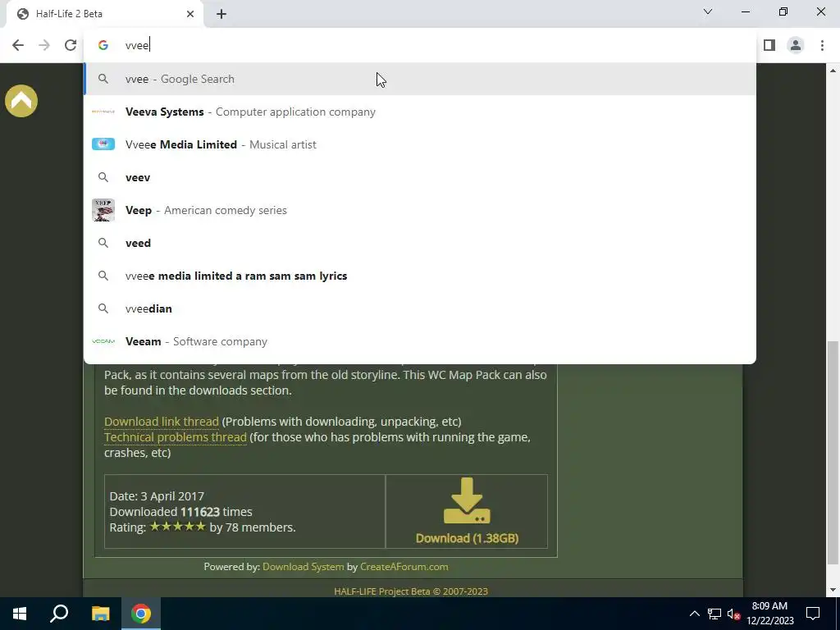The image size is (840, 630).
Task: Click scrollbar down arrow
Action: pyautogui.click(x=833, y=591)
